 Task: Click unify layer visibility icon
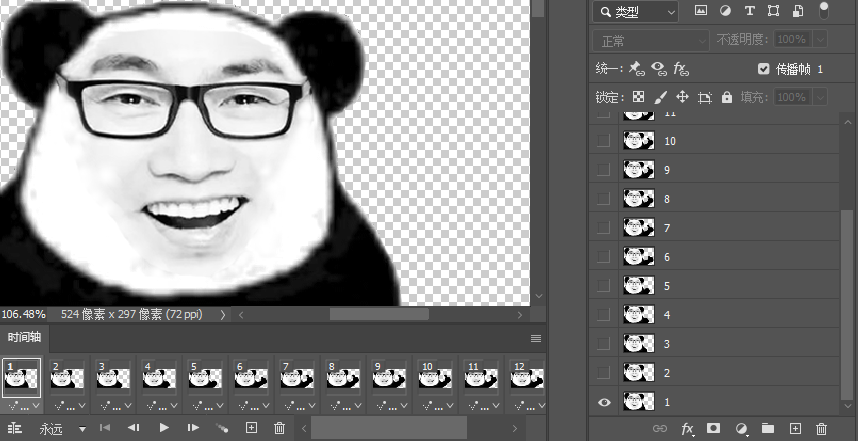pyautogui.click(x=659, y=68)
